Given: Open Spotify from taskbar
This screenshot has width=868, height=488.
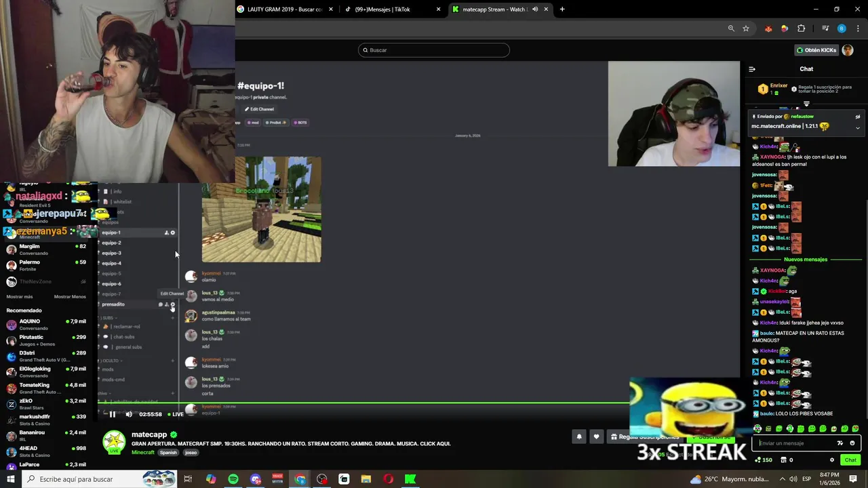Looking at the screenshot, I should [233, 479].
